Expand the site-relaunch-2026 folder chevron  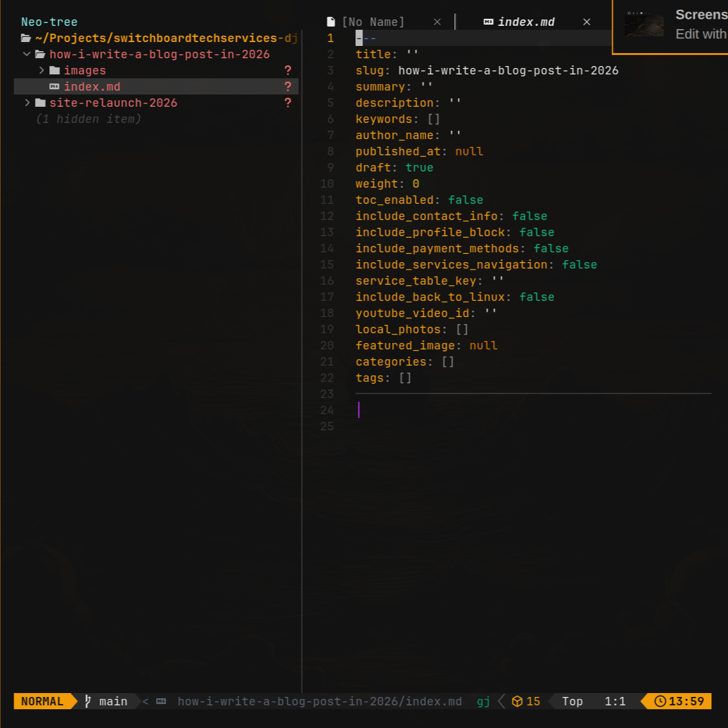(27, 103)
